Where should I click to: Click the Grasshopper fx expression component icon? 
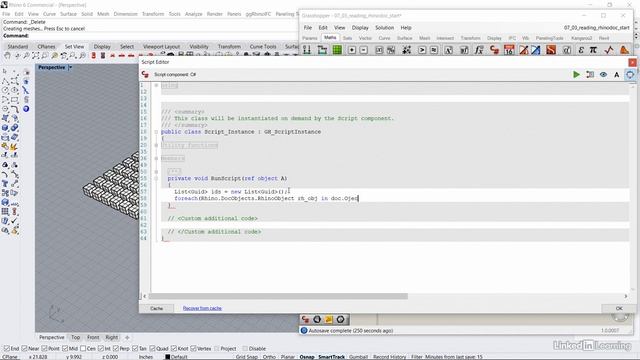pos(479,50)
